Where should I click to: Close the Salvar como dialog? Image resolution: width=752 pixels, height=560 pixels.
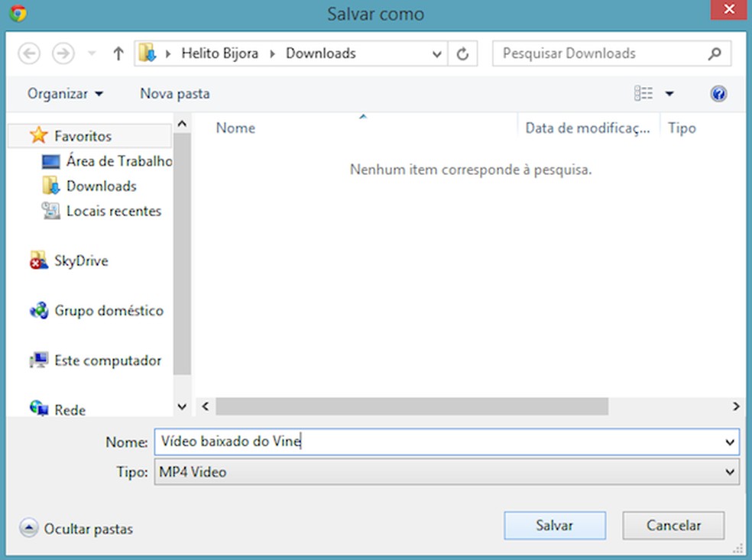click(729, 9)
